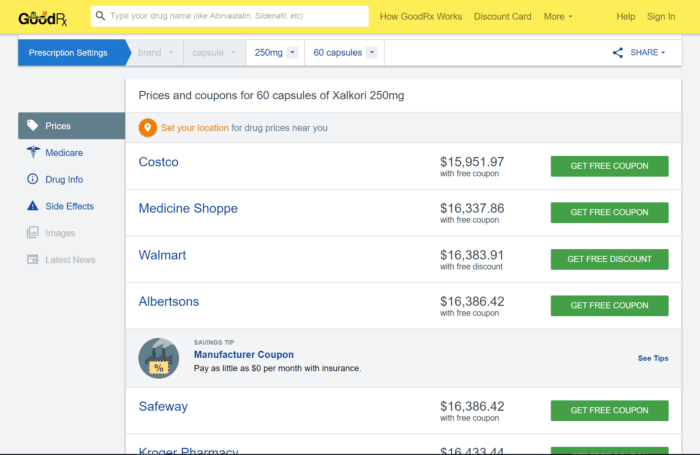Get free discount for Walmart
The width and height of the screenshot is (700, 455).
pos(609,259)
